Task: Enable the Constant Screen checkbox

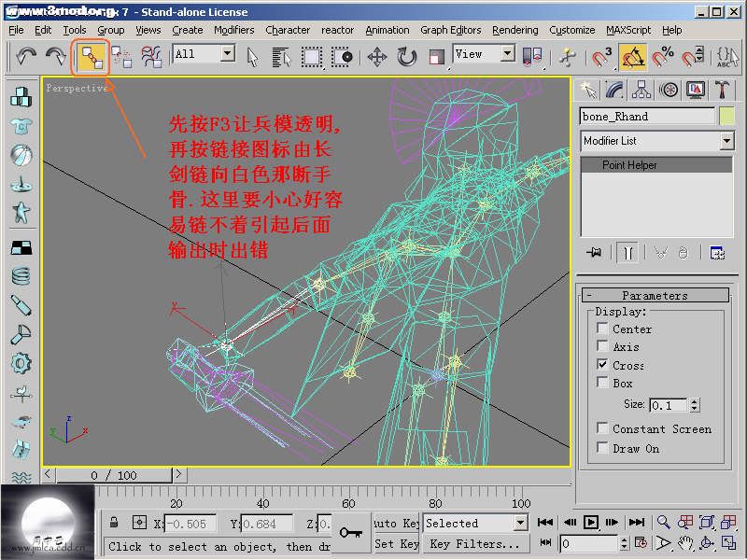Action: click(603, 428)
